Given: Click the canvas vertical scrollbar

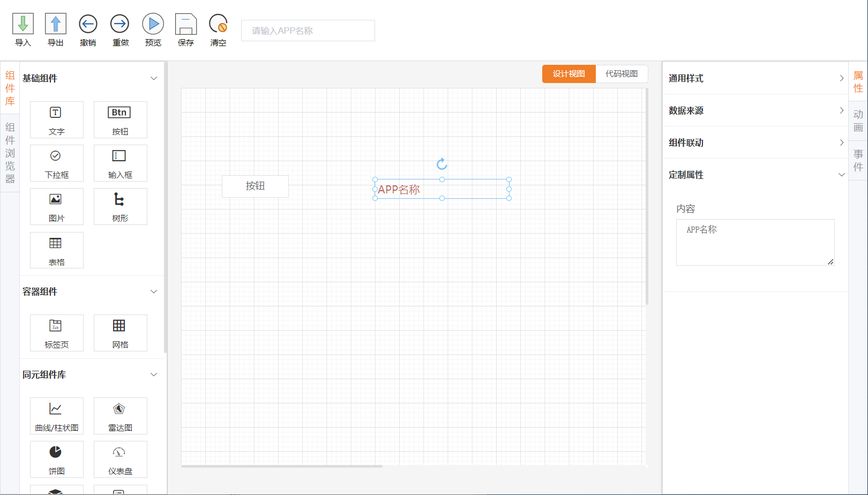Looking at the screenshot, I should click(647, 197).
